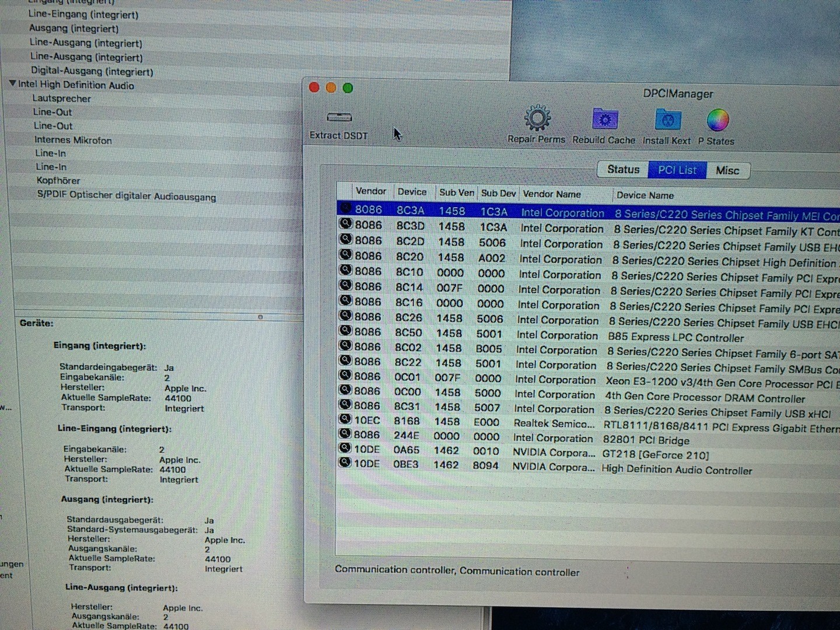Click the magnifier icon on device 8C26 row
Image resolution: width=840 pixels, height=630 pixels.
point(346,316)
